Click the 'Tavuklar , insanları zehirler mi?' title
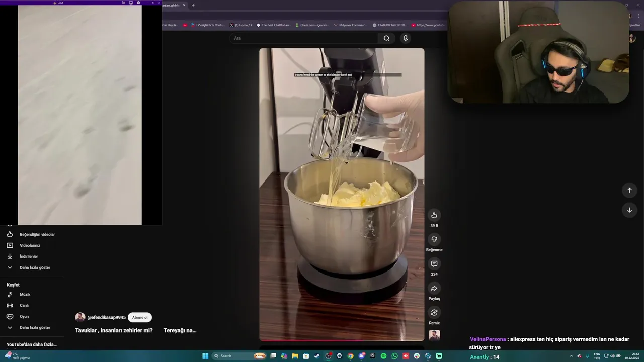The height and width of the screenshot is (362, 644). click(x=114, y=330)
